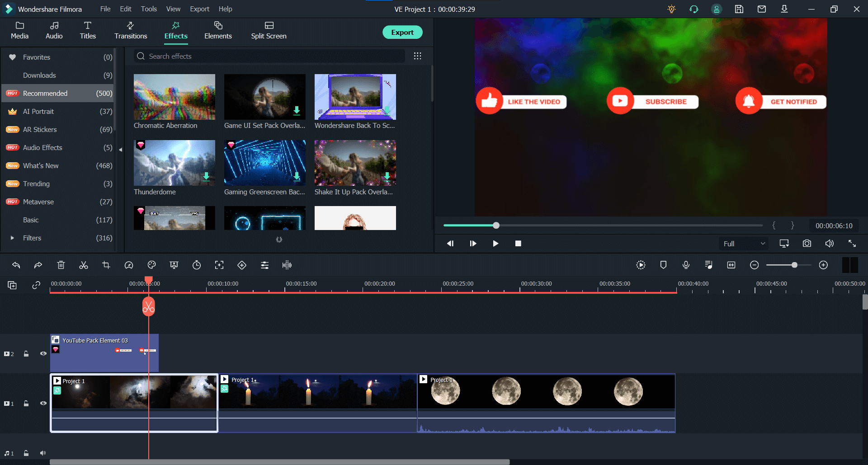Stop the preview playback
This screenshot has width=868, height=465.
(x=518, y=244)
